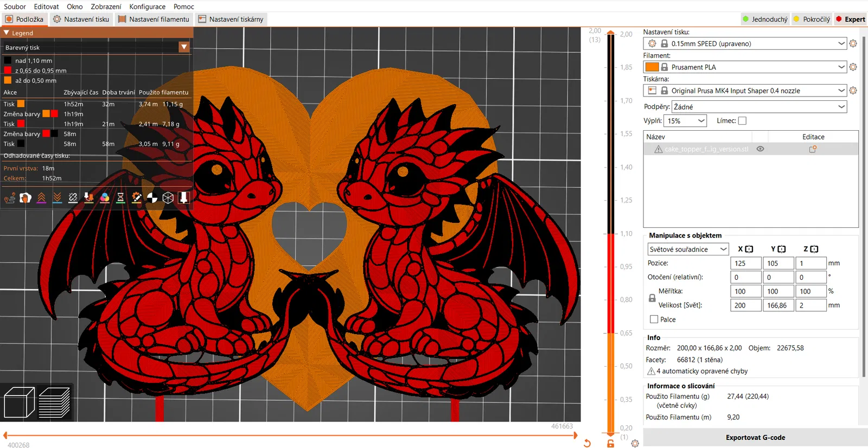Open the Tiskárna printer preset dropdown

(745, 91)
